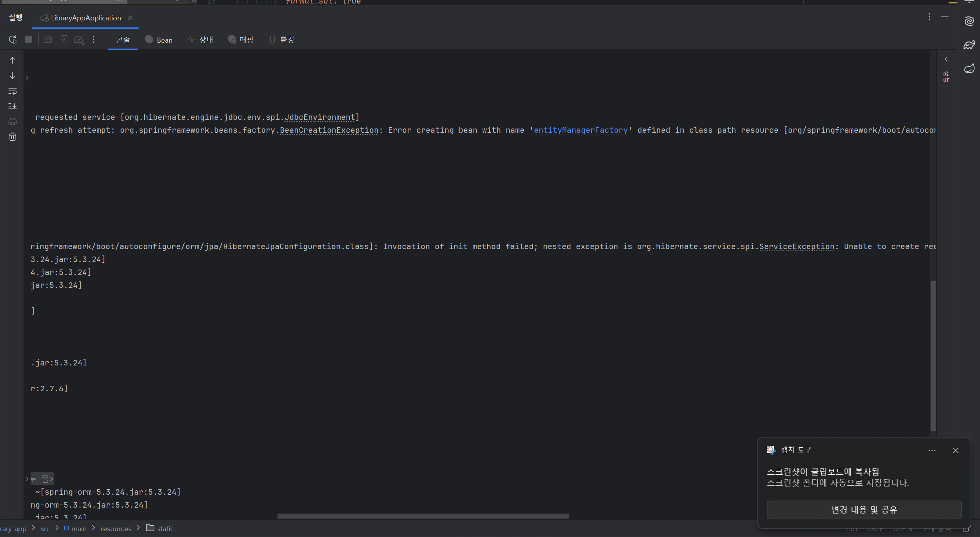Open the Gradle elephant tool window

point(969,45)
